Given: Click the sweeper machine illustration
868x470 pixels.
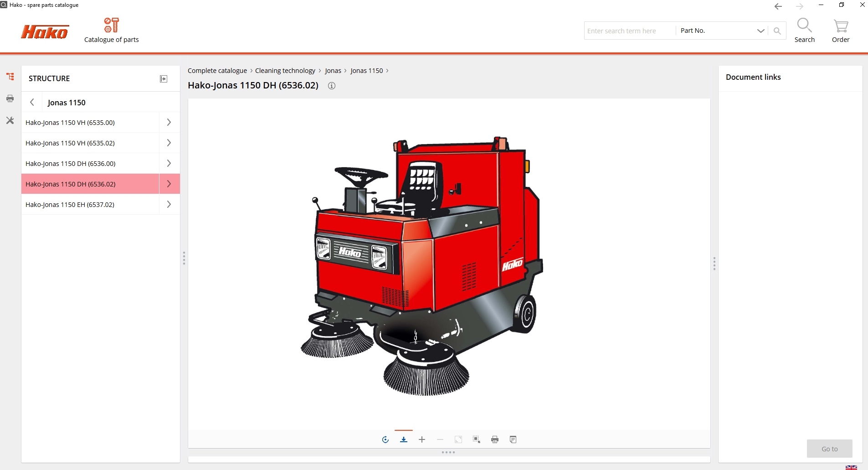Looking at the screenshot, I should pyautogui.click(x=422, y=265).
